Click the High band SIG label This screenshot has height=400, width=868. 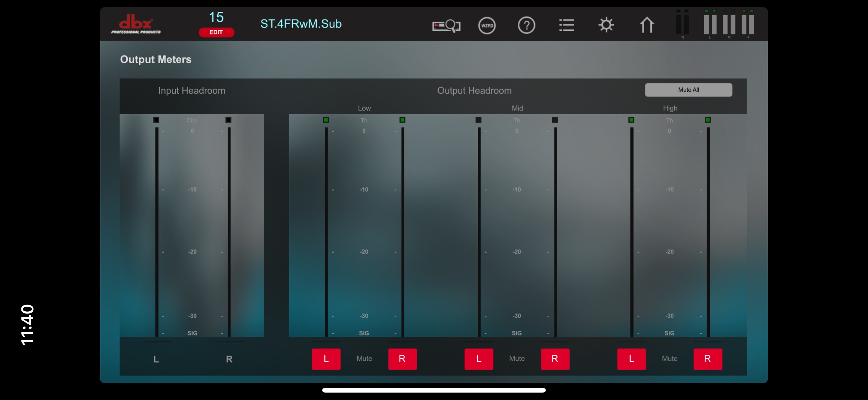(669, 333)
